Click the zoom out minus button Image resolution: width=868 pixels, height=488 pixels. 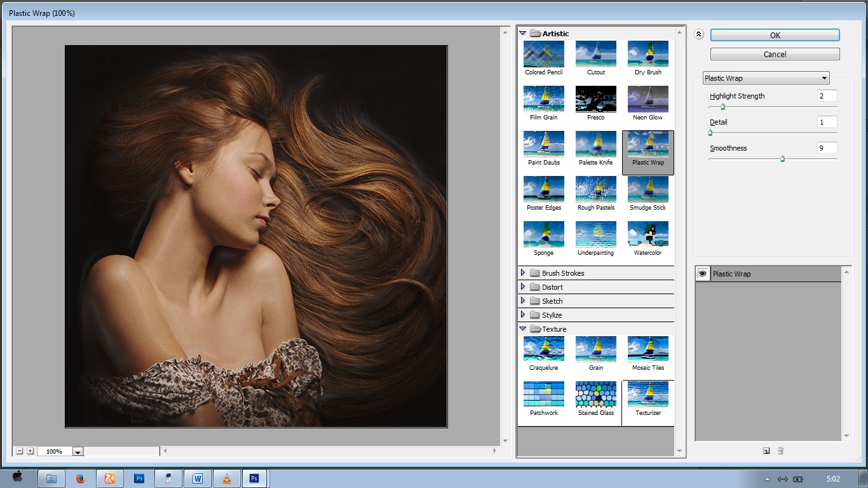click(20, 451)
